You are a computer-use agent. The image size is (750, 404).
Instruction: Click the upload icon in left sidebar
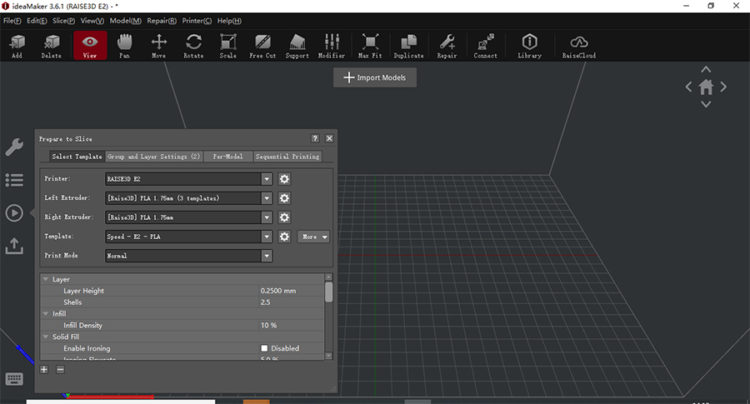(x=14, y=246)
